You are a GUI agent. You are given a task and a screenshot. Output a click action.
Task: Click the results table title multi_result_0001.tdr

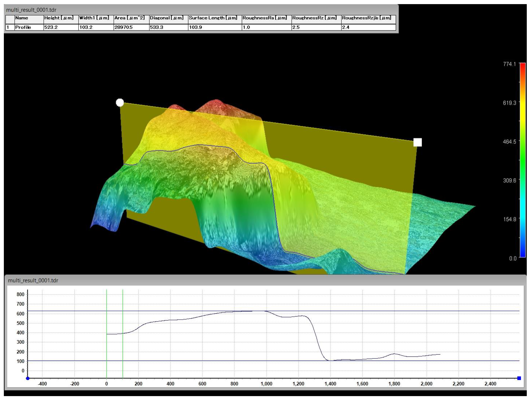[x=31, y=10]
